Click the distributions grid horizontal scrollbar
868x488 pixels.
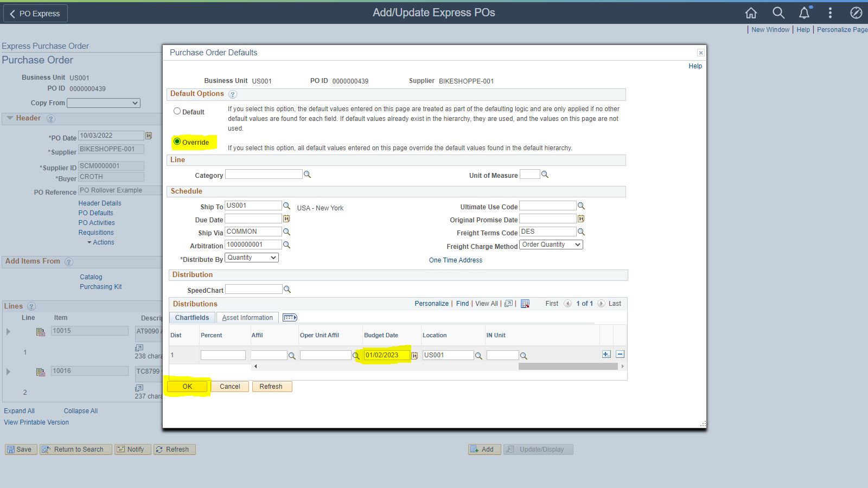point(567,367)
